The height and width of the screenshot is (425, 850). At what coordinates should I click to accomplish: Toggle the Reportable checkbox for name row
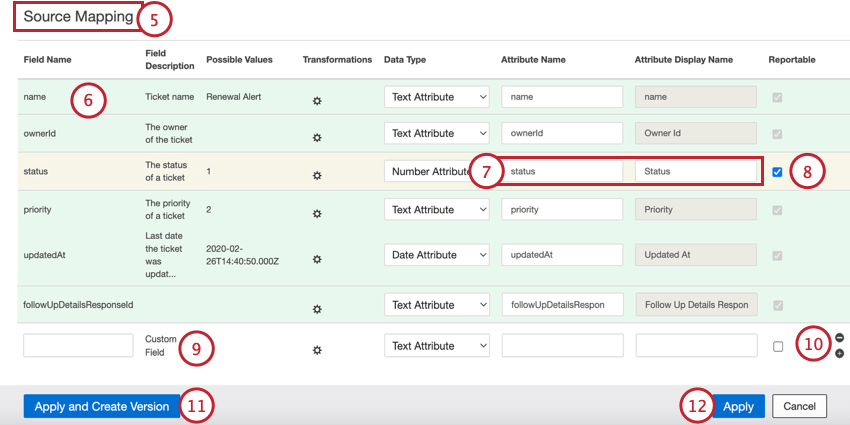(x=777, y=97)
